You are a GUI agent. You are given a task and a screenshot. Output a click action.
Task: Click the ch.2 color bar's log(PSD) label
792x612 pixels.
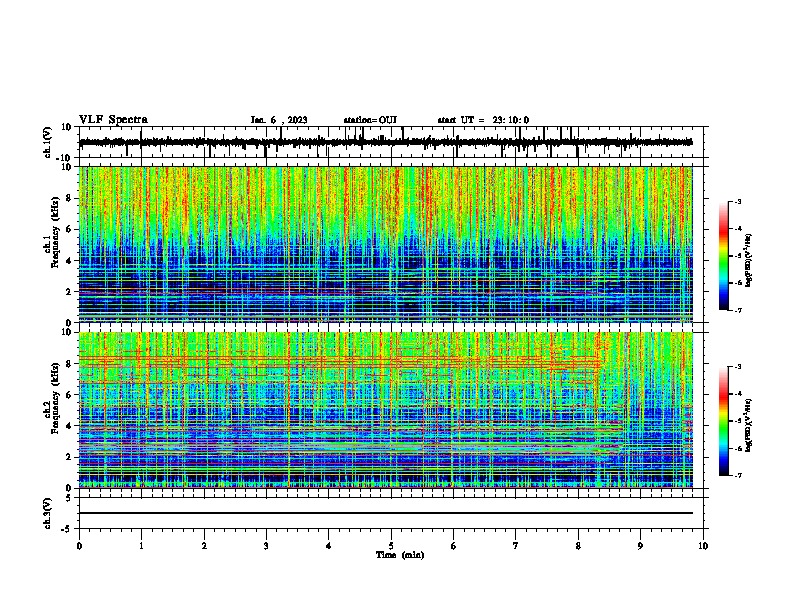[x=748, y=425]
